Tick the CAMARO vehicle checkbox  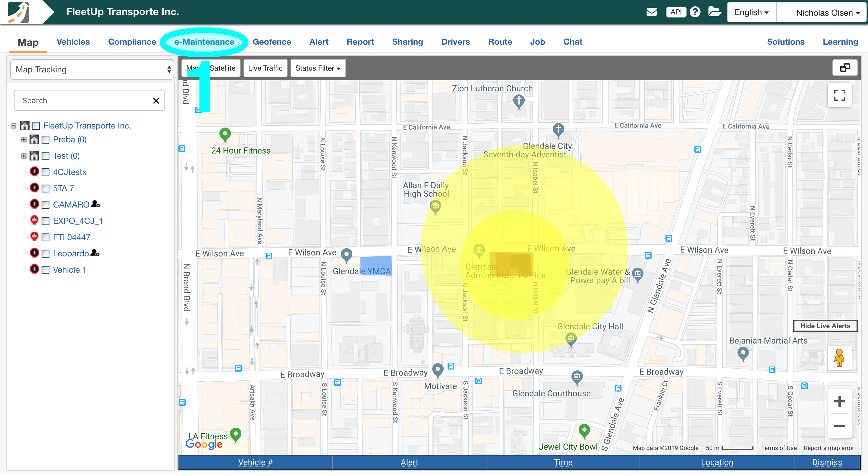46,205
